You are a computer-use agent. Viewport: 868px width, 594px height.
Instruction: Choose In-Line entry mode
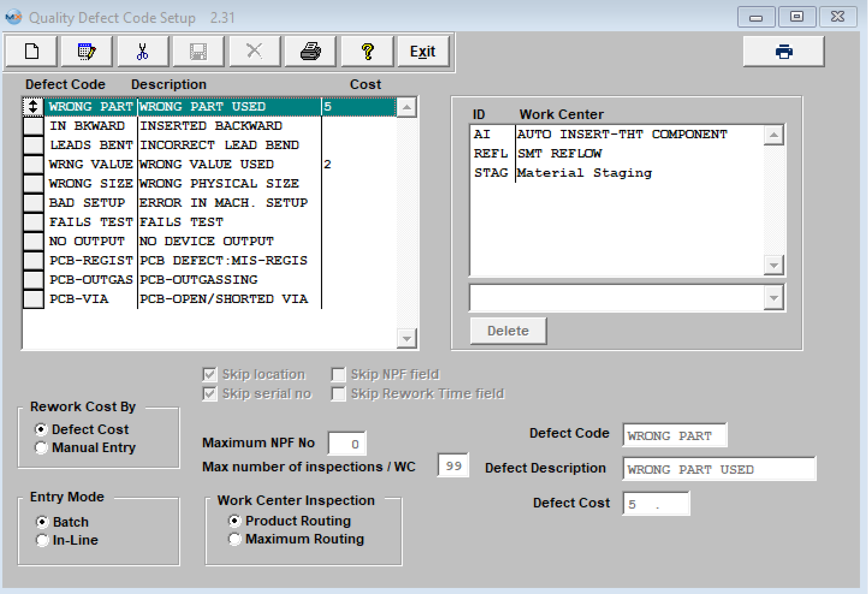pos(42,540)
